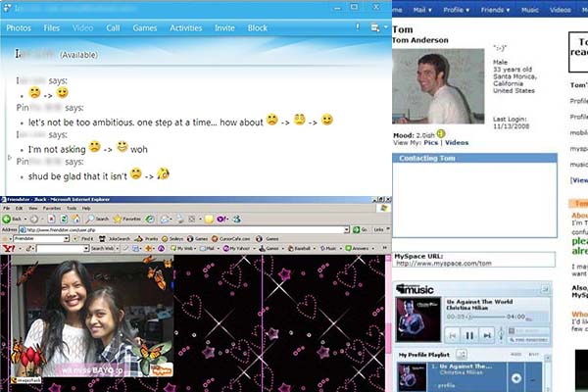588x392 pixels.
Task: Click Block in the messenger toolbar
Action: coord(257,28)
